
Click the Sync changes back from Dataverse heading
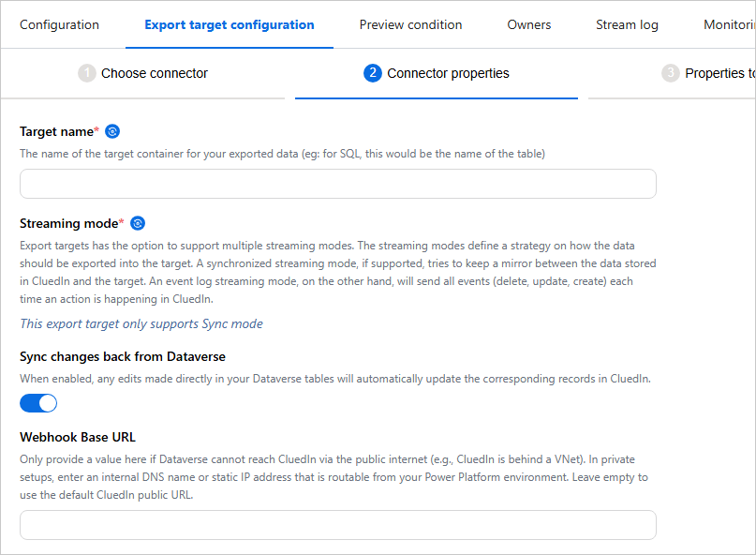(123, 356)
